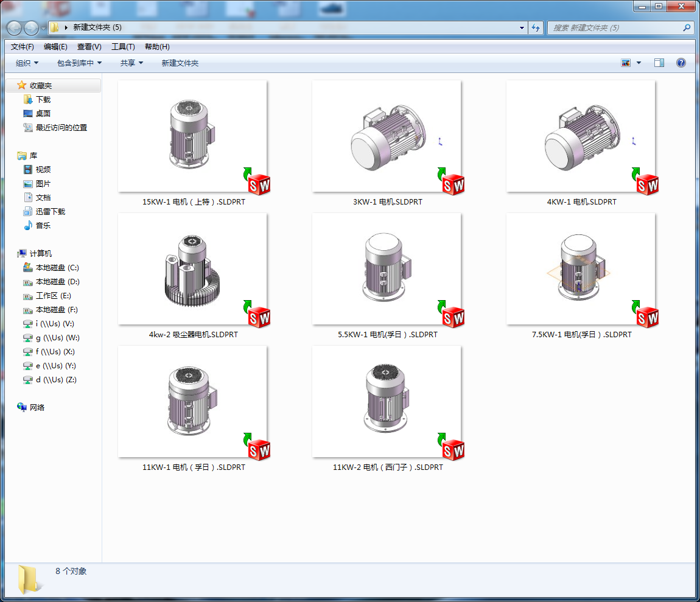Click the SolidWorks badge on 3KW-1 file
Screen dimensions: 700x602
453,184
